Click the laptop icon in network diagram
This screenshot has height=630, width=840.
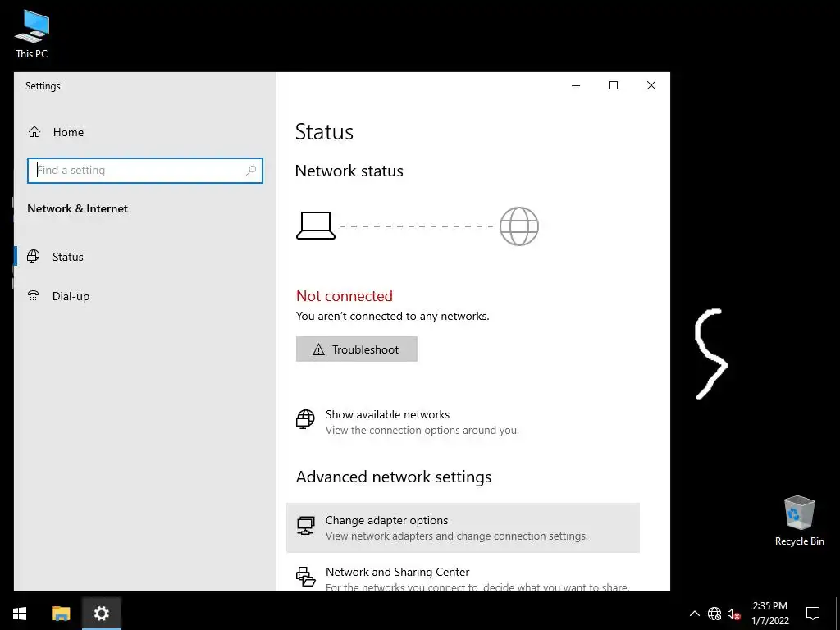coord(316,226)
